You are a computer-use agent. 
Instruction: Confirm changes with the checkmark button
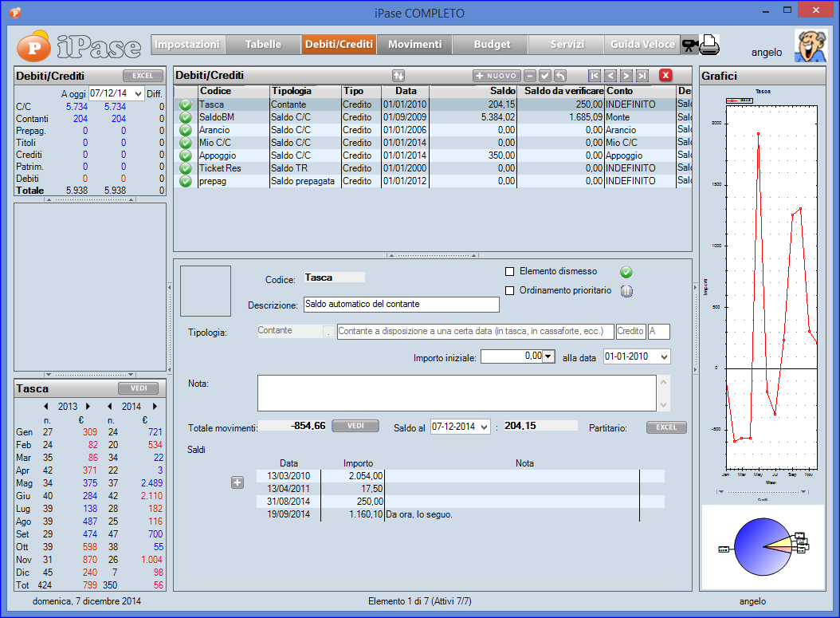(545, 76)
